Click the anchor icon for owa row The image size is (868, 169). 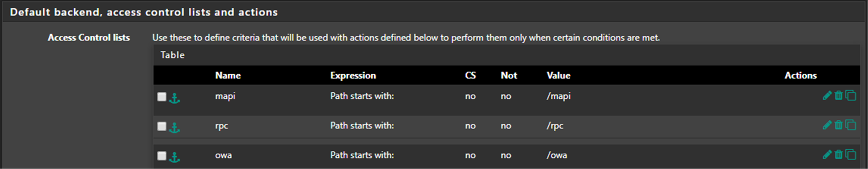pos(175,157)
